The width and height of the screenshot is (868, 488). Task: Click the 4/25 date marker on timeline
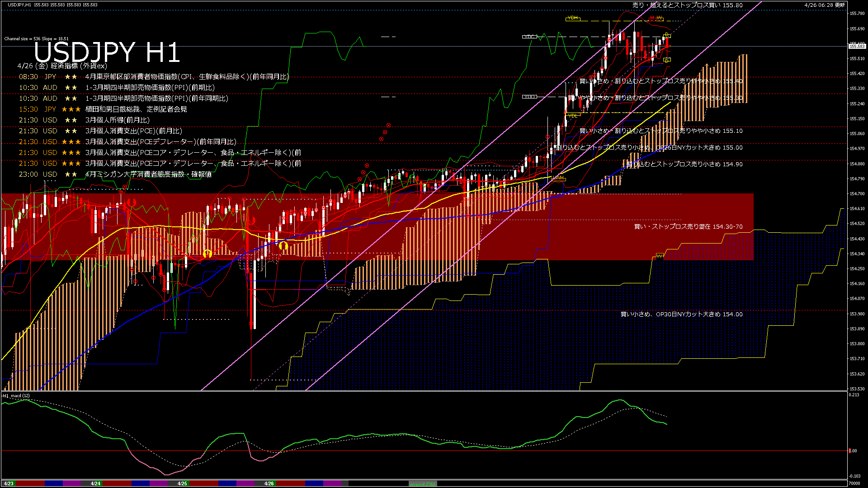click(x=182, y=483)
